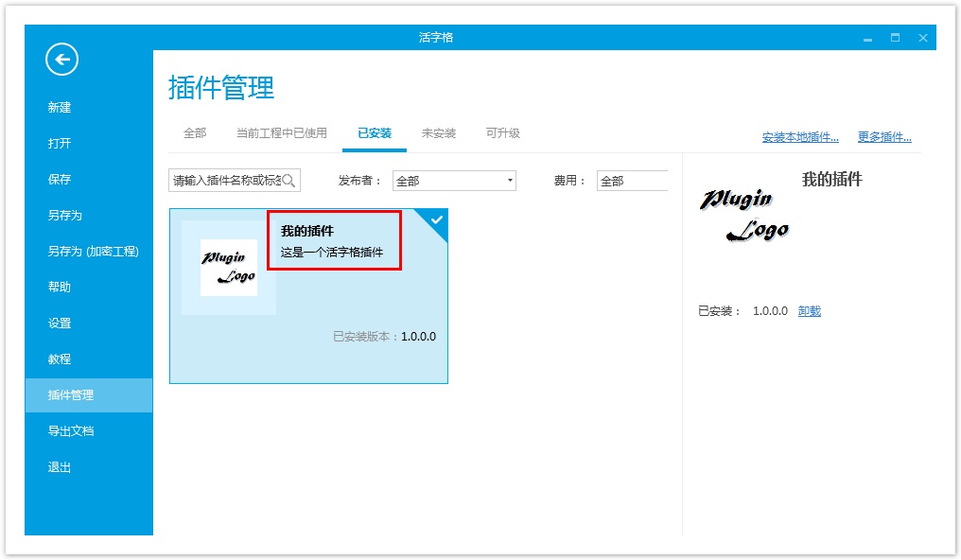The image size is (961, 560).
Task: Click the 卸载 uninstall link
Action: click(x=809, y=311)
